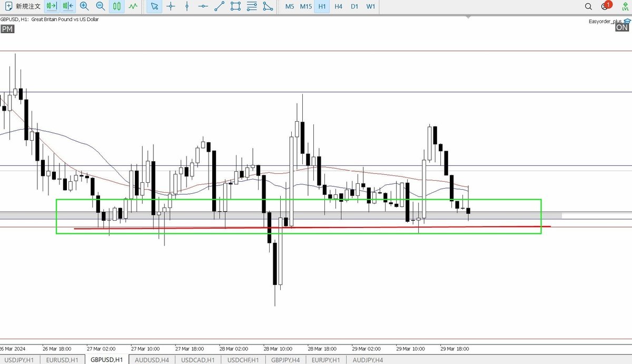Open the polygon objects drawing tool
Image resolution: width=632 pixels, height=364 pixels.
(269, 6)
